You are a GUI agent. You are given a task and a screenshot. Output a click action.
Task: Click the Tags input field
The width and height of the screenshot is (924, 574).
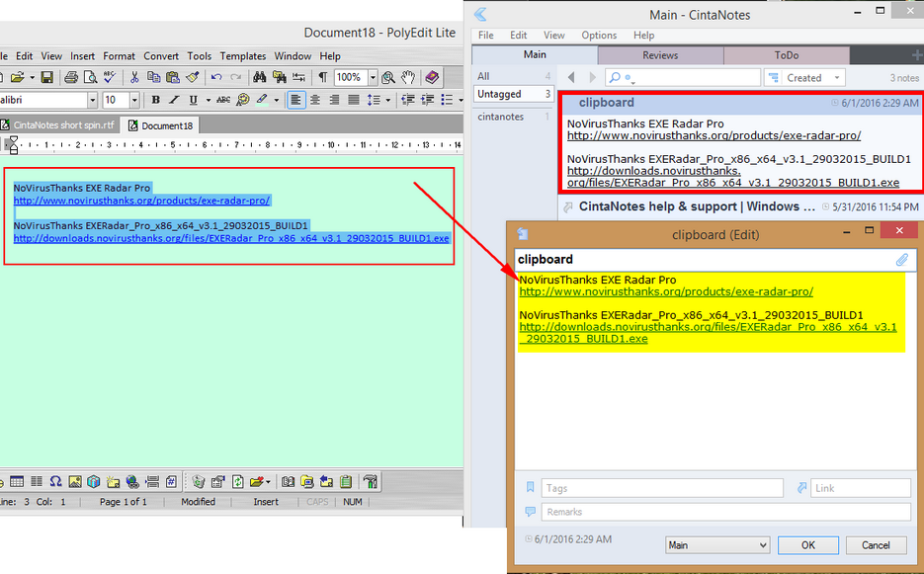pos(662,488)
